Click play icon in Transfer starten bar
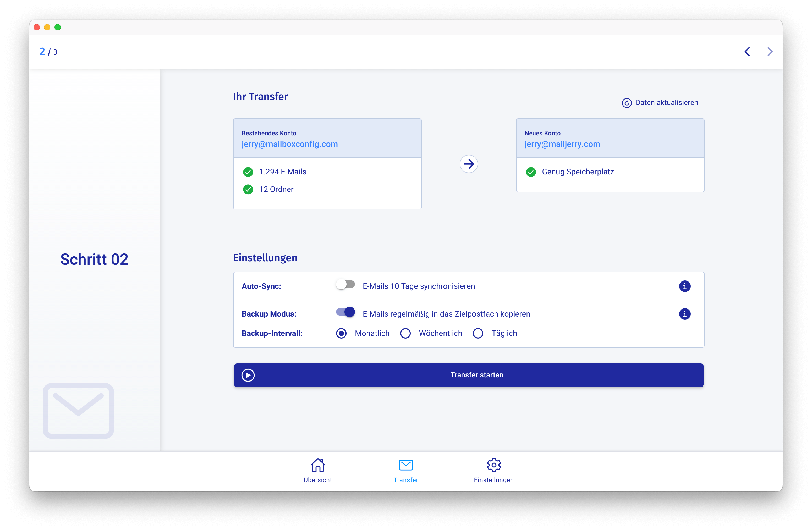This screenshot has height=530, width=812. 248,375
